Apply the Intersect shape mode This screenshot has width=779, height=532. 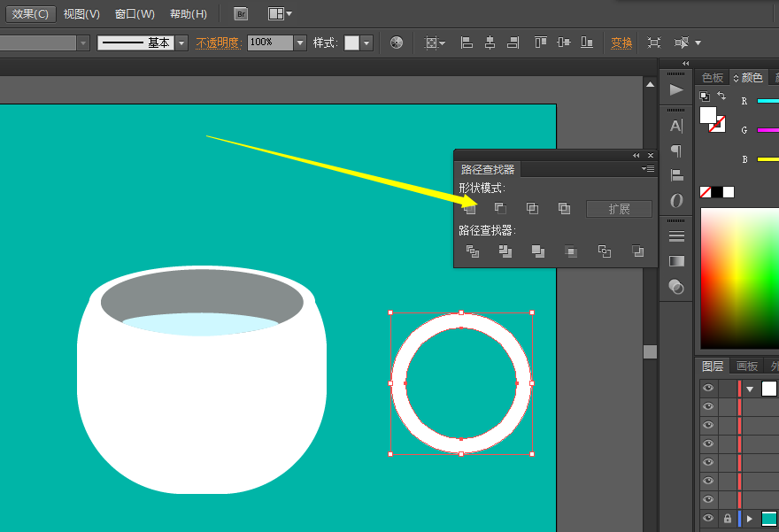532,209
